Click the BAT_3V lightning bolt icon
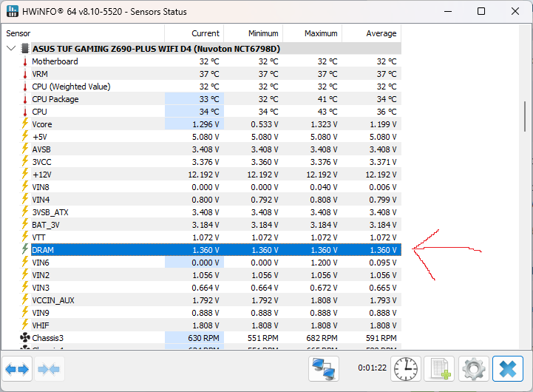The height and width of the screenshot is (392, 533). [25, 224]
